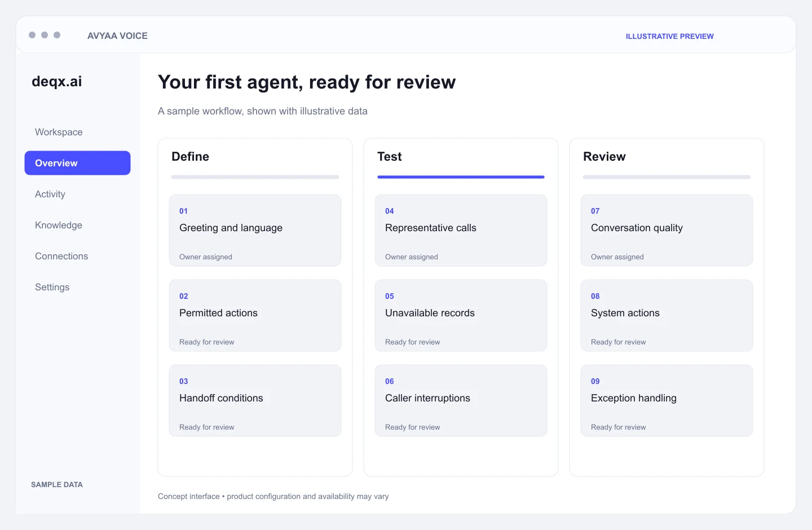The width and height of the screenshot is (812, 530).
Task: Select the Caller interruptions card
Action: [461, 401]
